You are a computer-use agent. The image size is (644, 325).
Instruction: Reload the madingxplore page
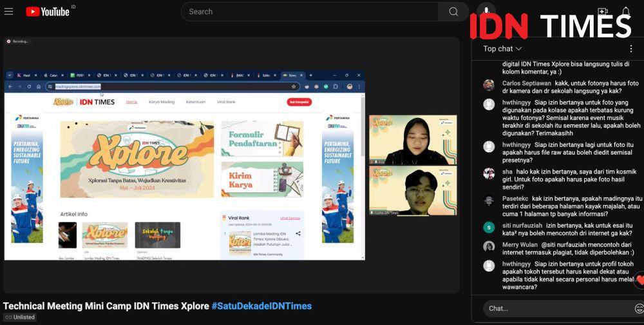pos(29,87)
